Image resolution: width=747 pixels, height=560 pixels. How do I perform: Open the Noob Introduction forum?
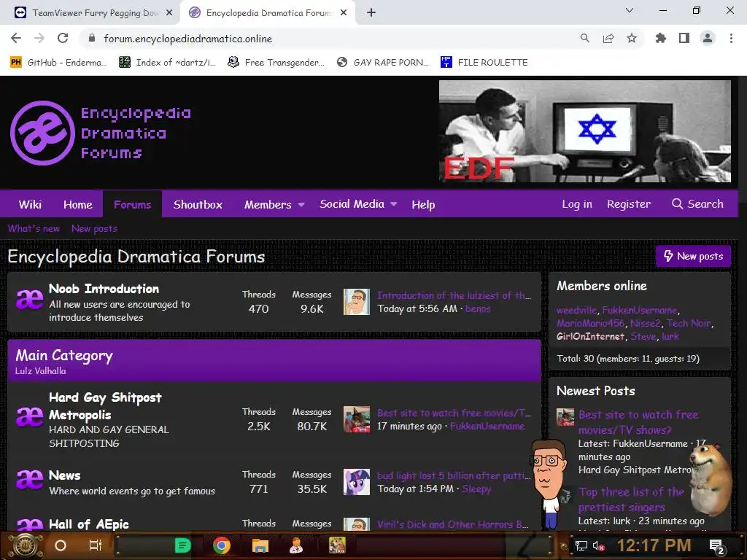tap(104, 289)
